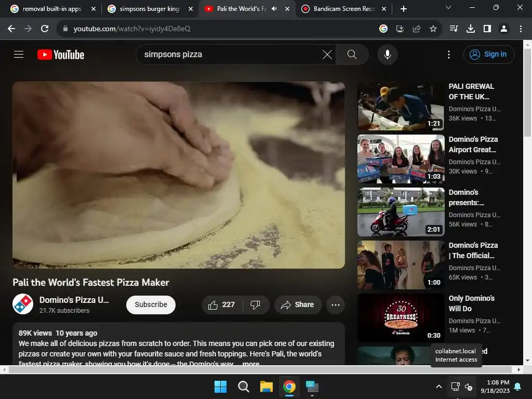
Task: Click Google icon in address bar
Action: coord(383,29)
